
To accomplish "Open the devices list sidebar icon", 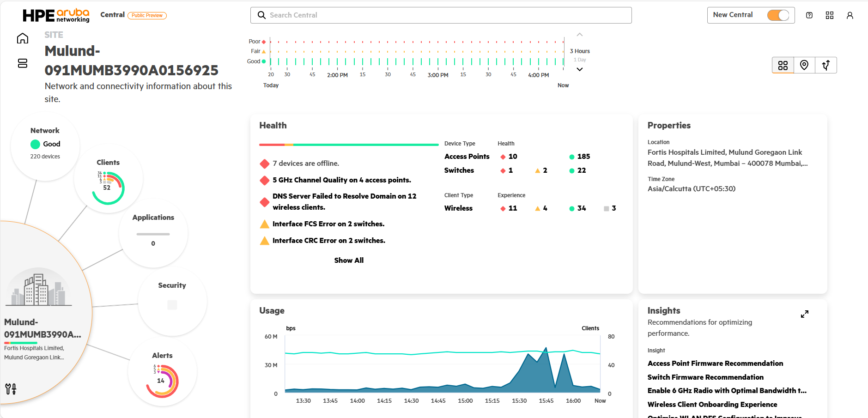I will coord(22,63).
